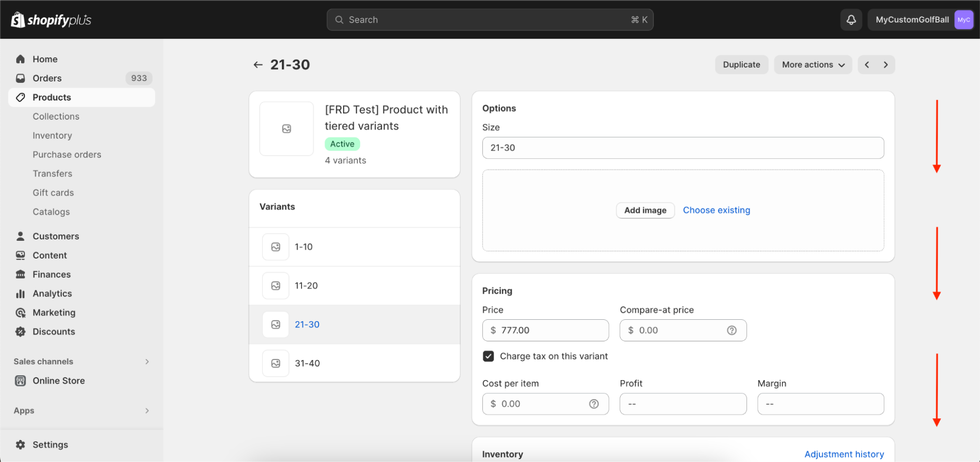
Task: Go to previous variant using left chevron
Action: [867, 65]
